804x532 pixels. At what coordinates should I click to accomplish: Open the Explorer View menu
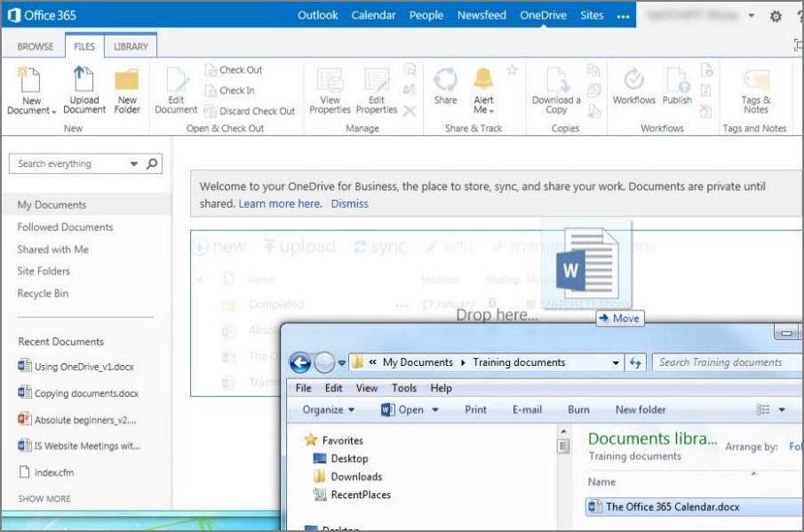(x=367, y=388)
